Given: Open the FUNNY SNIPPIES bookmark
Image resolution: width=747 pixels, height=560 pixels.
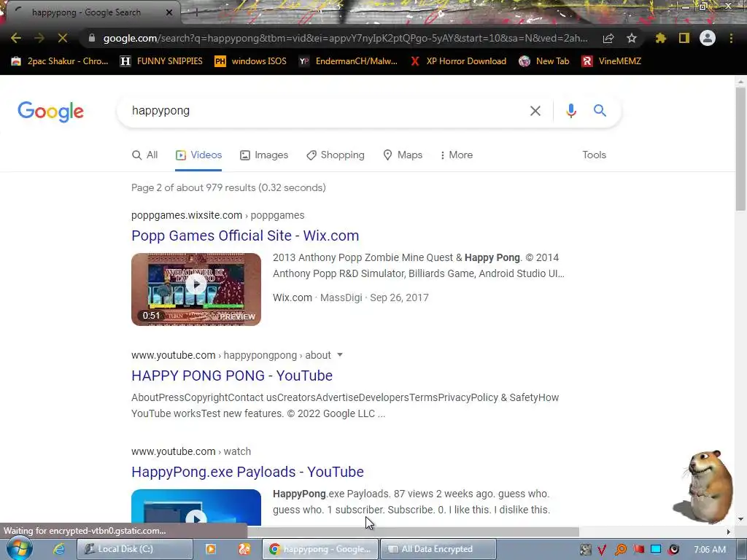Looking at the screenshot, I should (161, 61).
